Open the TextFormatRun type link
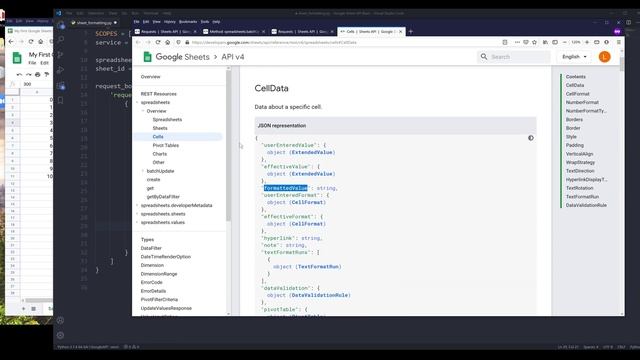This screenshot has width=640, height=360. coord(318,267)
